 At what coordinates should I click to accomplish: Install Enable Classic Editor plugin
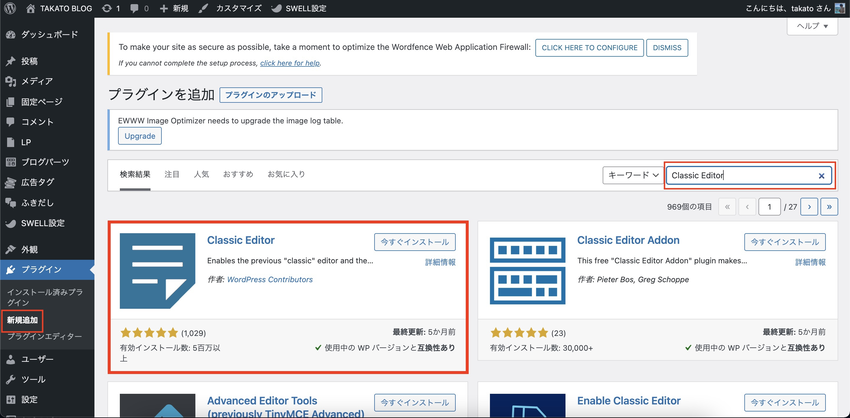coord(784,403)
